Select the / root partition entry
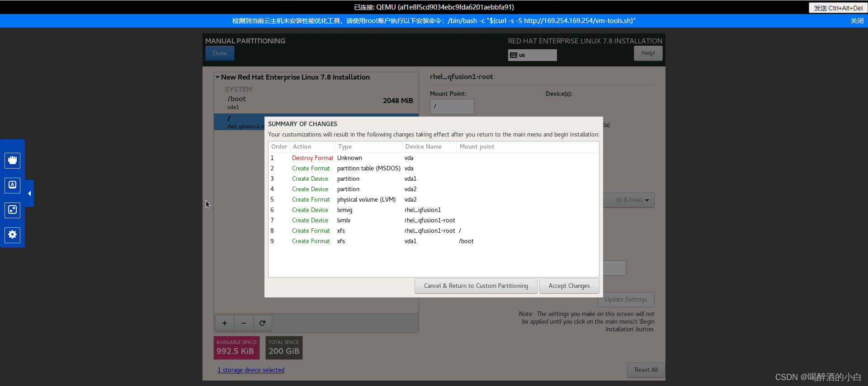This screenshot has width=868, height=386. point(239,122)
